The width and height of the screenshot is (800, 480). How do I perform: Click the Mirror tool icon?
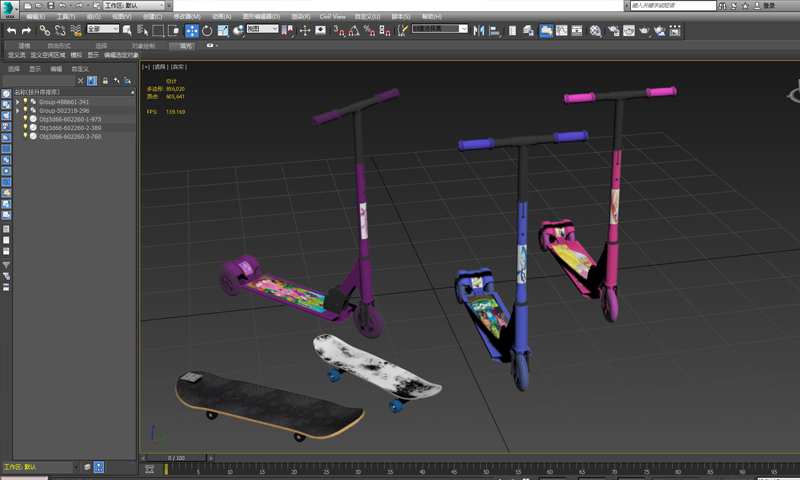tap(479, 31)
